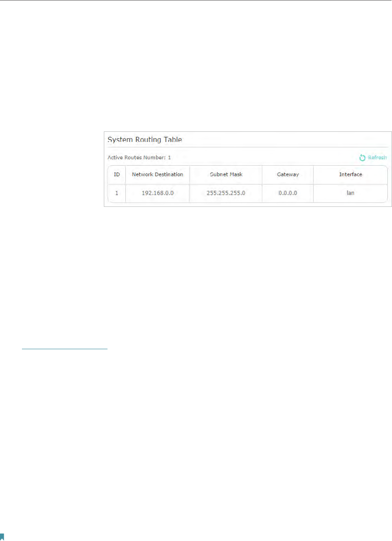Screen dimensions: 392x541
Task: Click the Gateway column header
Action: (x=288, y=174)
